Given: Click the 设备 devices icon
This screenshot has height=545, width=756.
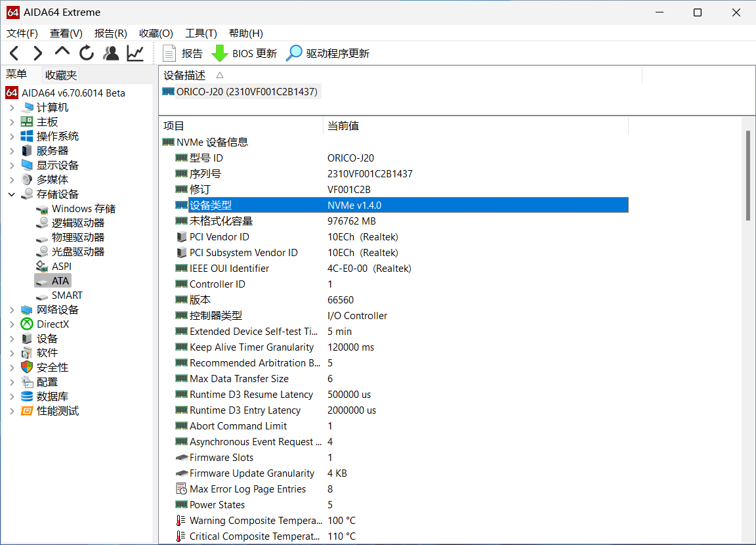Looking at the screenshot, I should tap(27, 339).
